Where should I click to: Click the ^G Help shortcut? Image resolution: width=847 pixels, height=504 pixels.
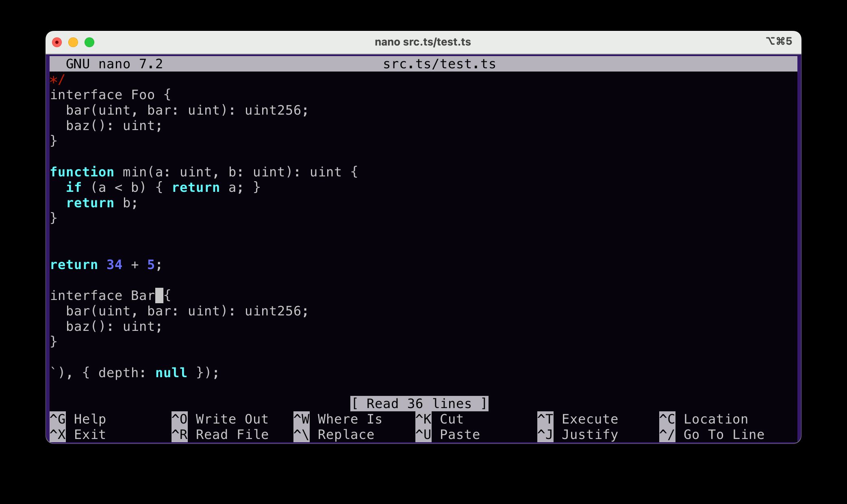tap(78, 419)
